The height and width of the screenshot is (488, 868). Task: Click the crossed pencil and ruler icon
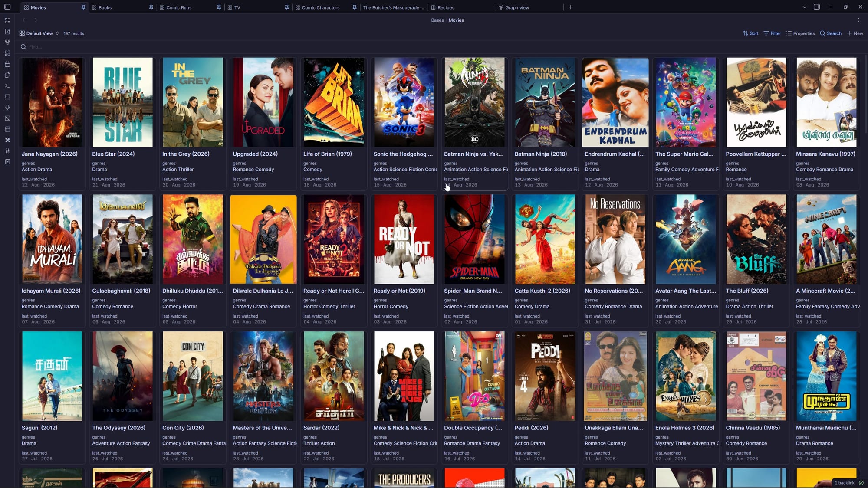point(7,140)
